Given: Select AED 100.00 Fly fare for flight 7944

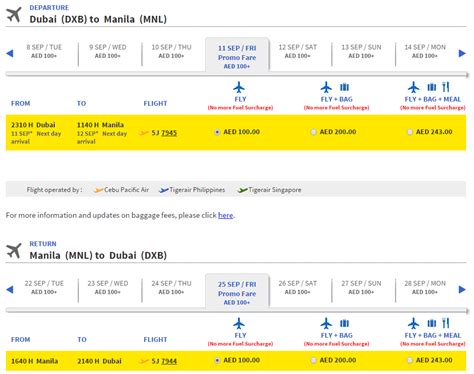Looking at the screenshot, I should (x=217, y=360).
